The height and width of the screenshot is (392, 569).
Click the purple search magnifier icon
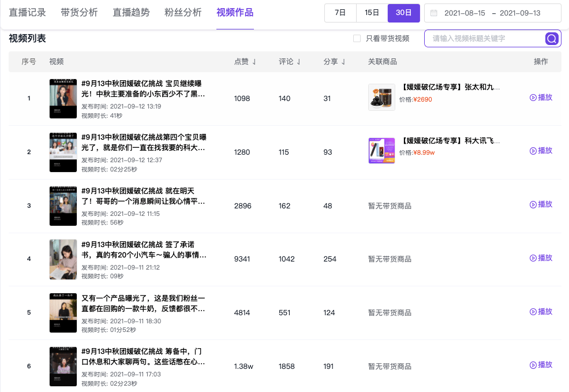tap(552, 39)
